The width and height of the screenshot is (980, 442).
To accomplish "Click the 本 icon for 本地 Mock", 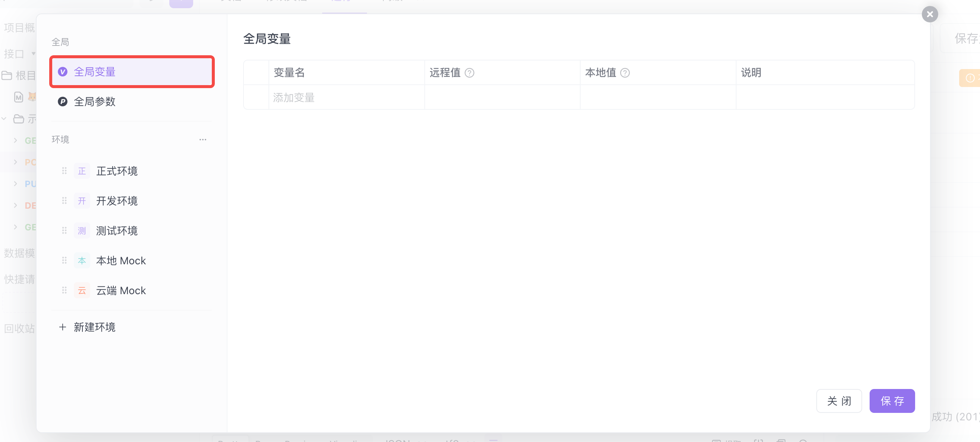I will point(82,261).
